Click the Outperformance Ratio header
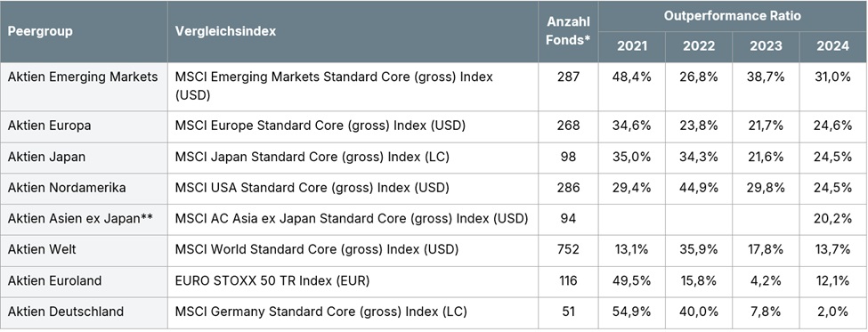The image size is (868, 332). [x=733, y=16]
